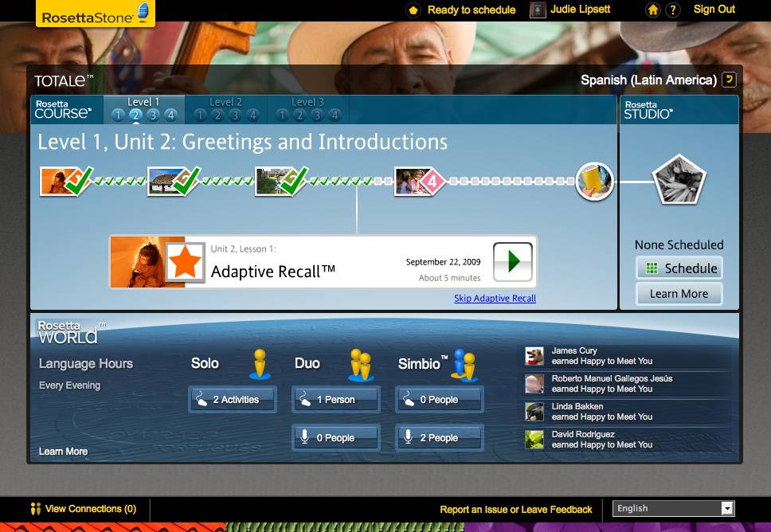Go to the Home icon
Screen dimensions: 771x532
pos(653,10)
